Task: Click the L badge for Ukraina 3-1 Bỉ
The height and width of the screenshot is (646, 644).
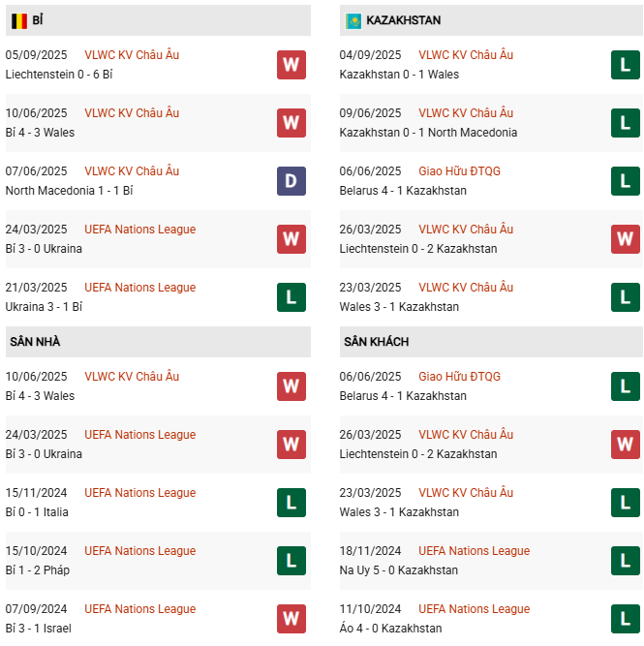Action: pyautogui.click(x=291, y=297)
